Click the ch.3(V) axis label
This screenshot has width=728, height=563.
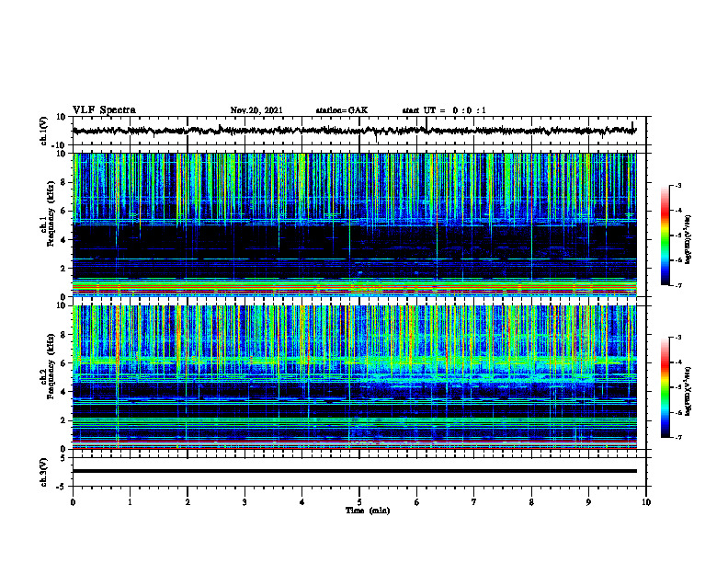click(44, 472)
